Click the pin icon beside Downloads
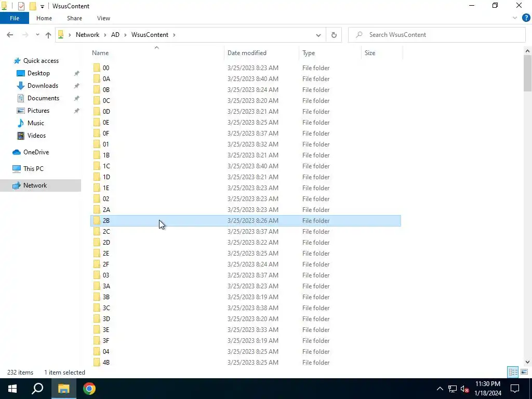532x399 pixels. [x=77, y=86]
